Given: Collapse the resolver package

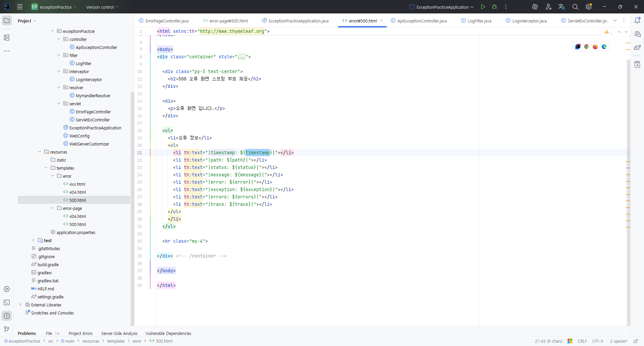Looking at the screenshot, I should click(x=59, y=88).
